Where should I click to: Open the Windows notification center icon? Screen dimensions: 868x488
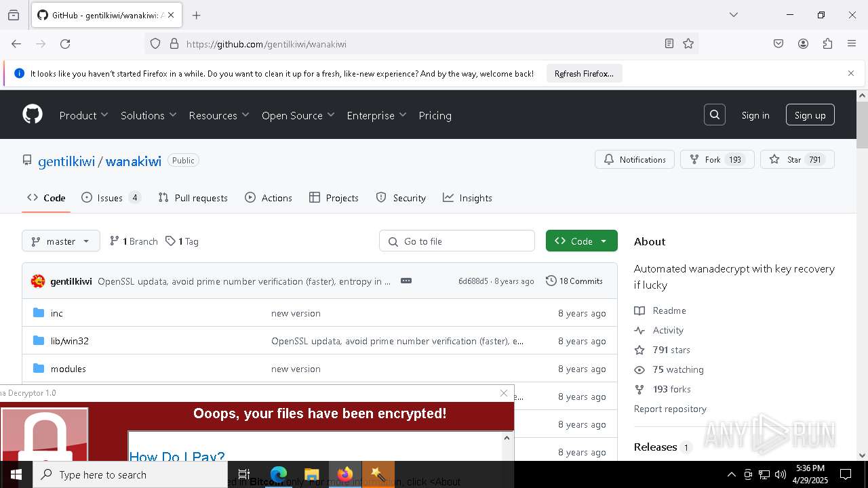(846, 474)
